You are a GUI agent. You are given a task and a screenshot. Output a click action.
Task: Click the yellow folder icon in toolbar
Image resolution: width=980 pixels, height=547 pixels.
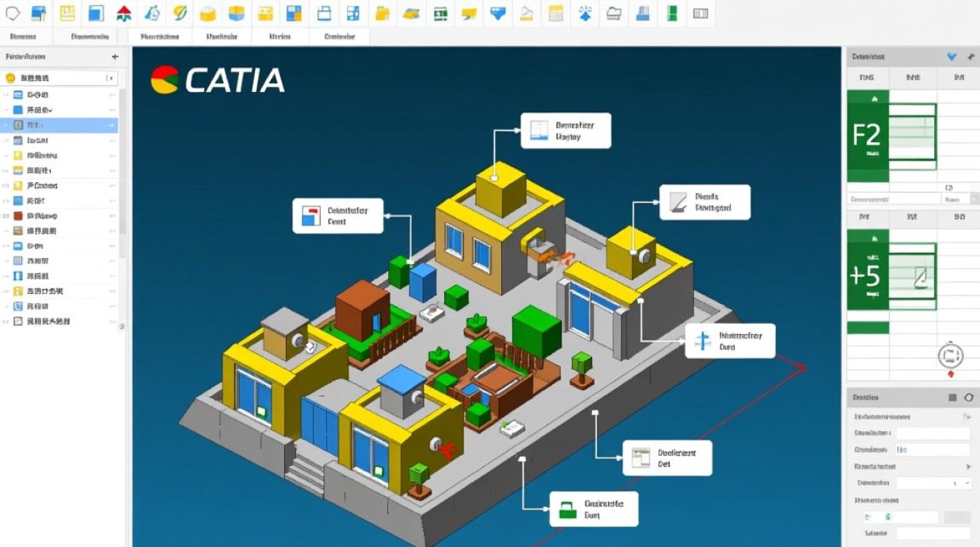(381, 13)
